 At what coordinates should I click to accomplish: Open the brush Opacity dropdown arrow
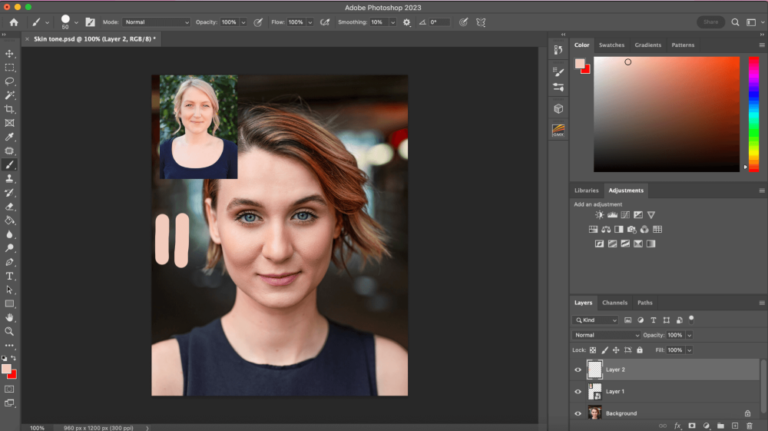pos(243,23)
